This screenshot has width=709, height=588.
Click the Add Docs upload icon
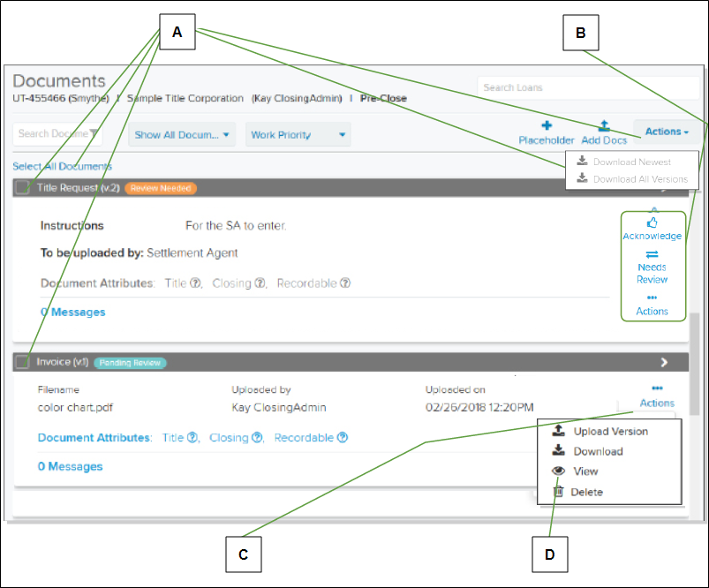(604, 125)
